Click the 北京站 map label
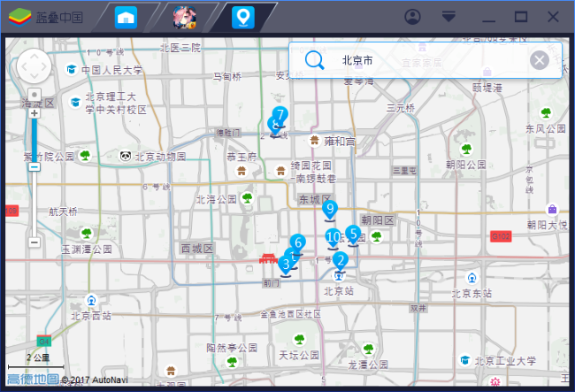This screenshot has height=392, width=575. pos(339,291)
